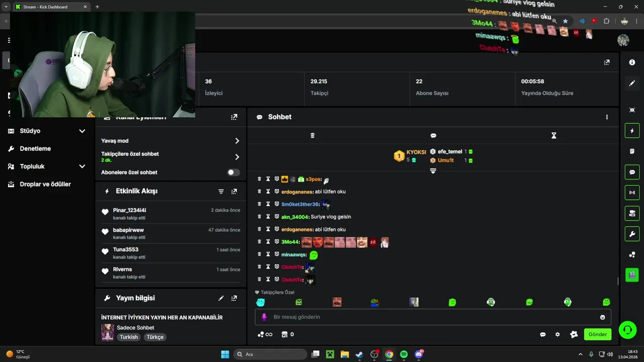The width and height of the screenshot is (644, 362).
Task: Open the shop icon below chat
Action: [x=284, y=334]
